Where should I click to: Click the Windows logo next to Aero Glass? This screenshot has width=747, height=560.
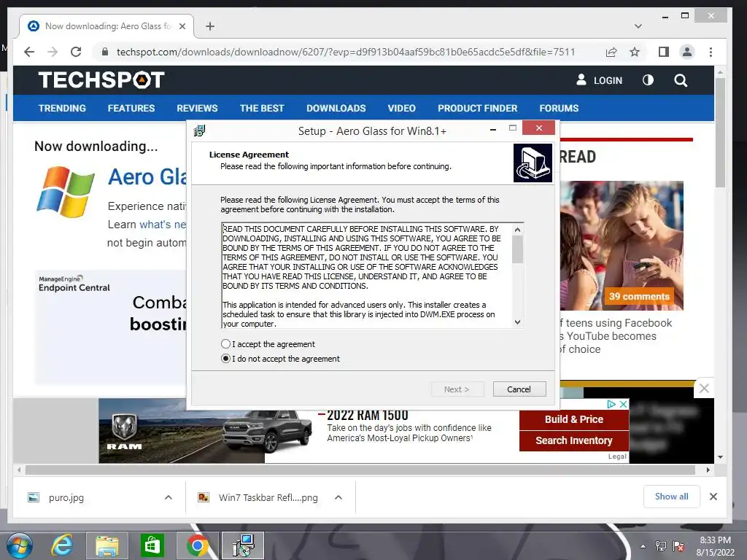coord(65,192)
